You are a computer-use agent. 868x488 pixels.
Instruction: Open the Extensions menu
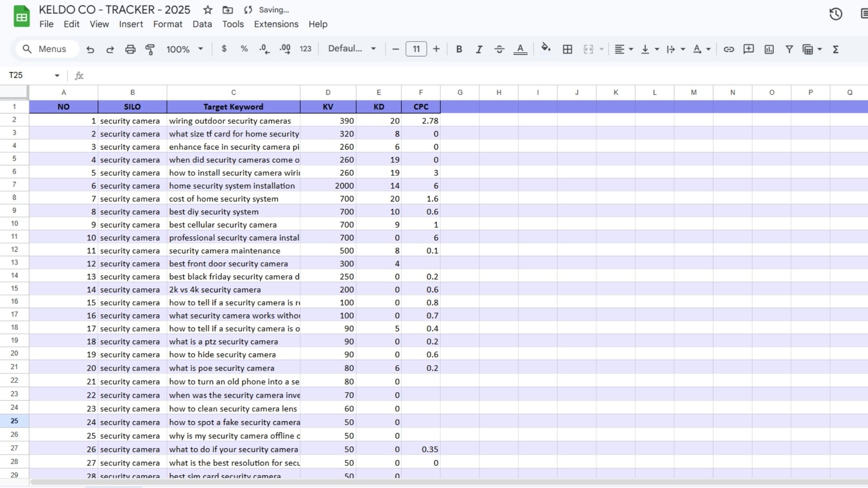coord(276,24)
